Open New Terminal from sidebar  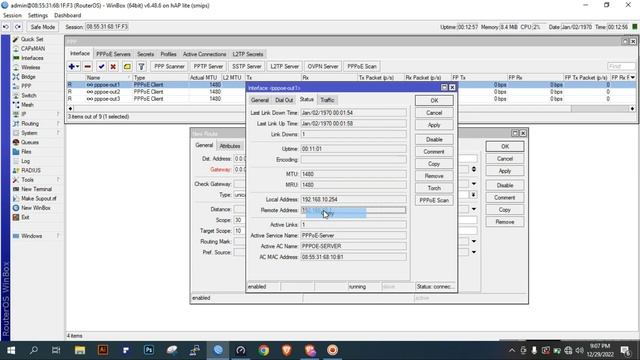[x=36, y=189]
